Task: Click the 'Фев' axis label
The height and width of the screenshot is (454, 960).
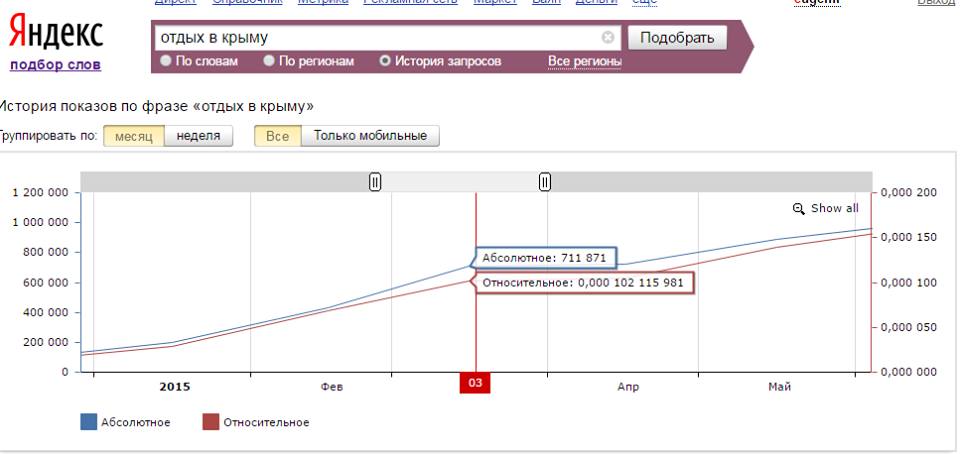Action: coord(332,387)
